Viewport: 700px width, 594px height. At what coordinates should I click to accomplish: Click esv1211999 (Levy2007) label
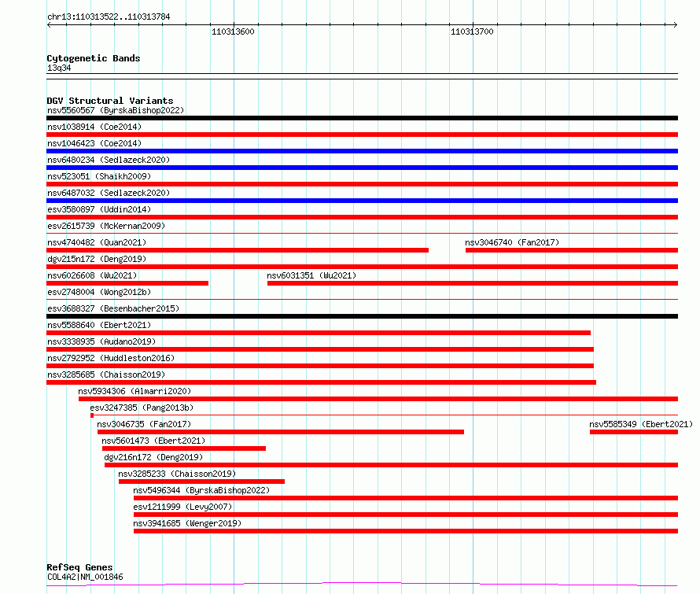(182, 507)
